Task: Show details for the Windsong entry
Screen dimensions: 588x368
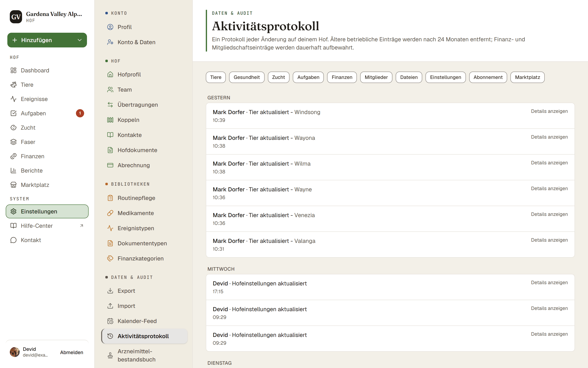Action: pos(549,111)
